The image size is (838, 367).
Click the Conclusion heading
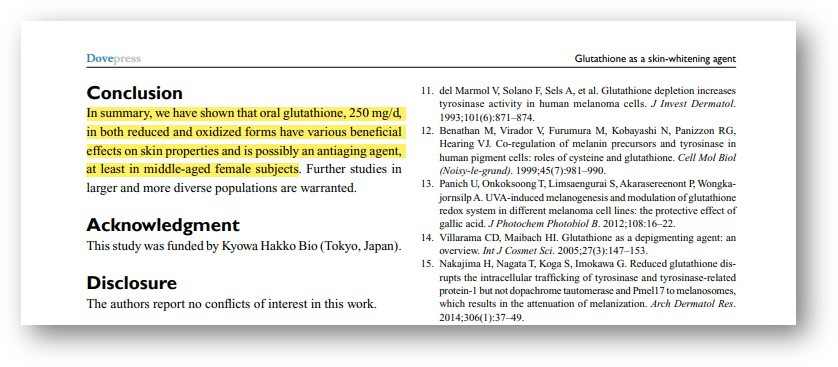tap(134, 93)
